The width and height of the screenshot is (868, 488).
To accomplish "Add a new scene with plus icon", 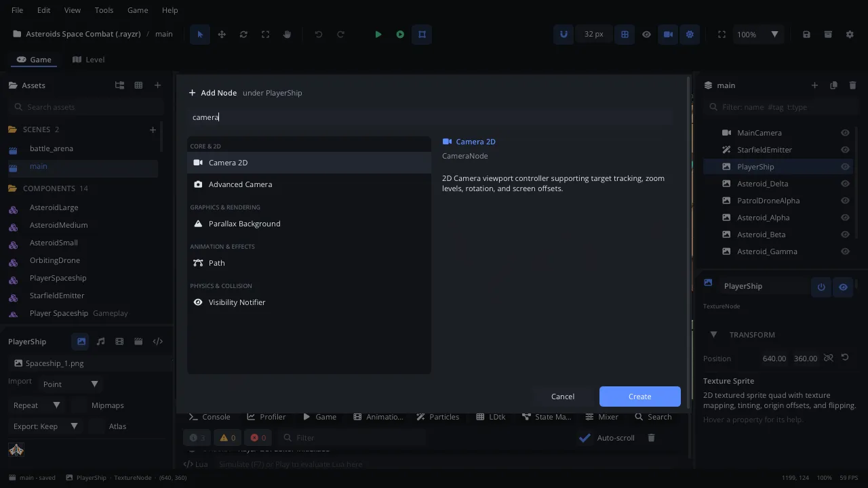I will tap(153, 129).
